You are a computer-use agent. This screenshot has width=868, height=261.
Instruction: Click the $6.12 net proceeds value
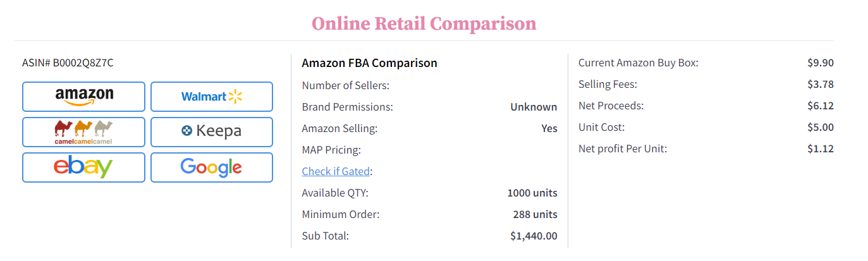pyautogui.click(x=820, y=106)
